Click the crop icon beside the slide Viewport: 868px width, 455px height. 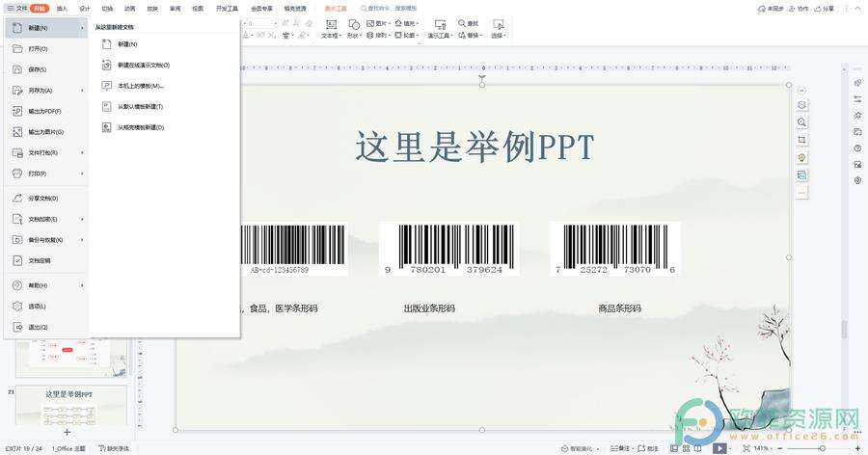[x=801, y=140]
